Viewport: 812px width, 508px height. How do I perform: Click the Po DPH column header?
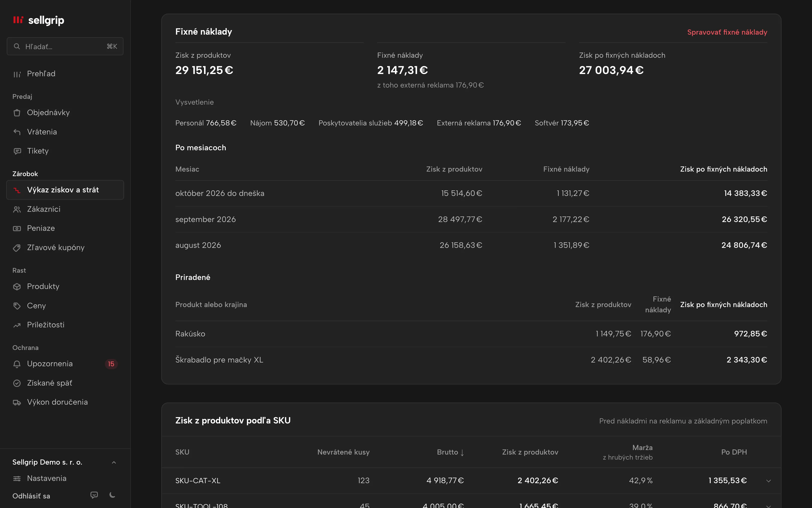pos(734,452)
